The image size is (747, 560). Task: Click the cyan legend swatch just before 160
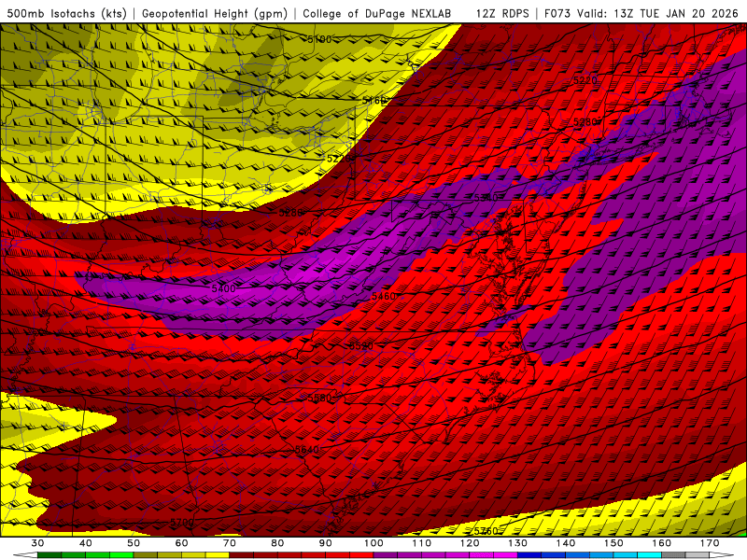(649, 554)
